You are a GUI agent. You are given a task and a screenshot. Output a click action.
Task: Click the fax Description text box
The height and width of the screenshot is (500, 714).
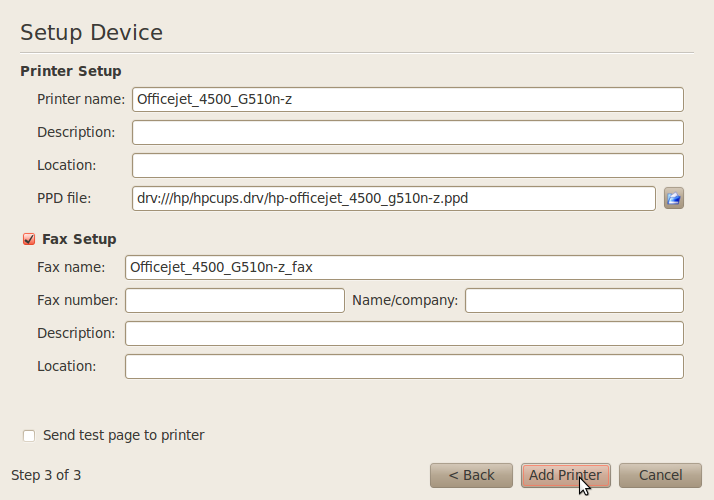(404, 333)
